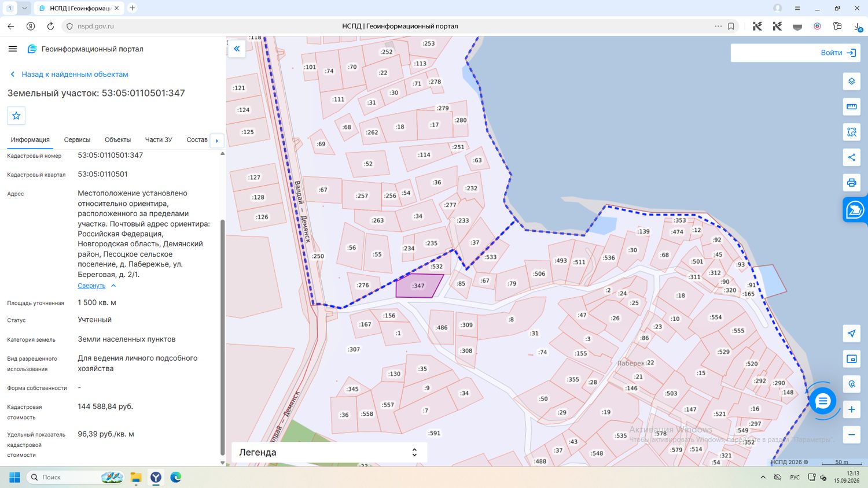Zoom in the map with plus

851,409
